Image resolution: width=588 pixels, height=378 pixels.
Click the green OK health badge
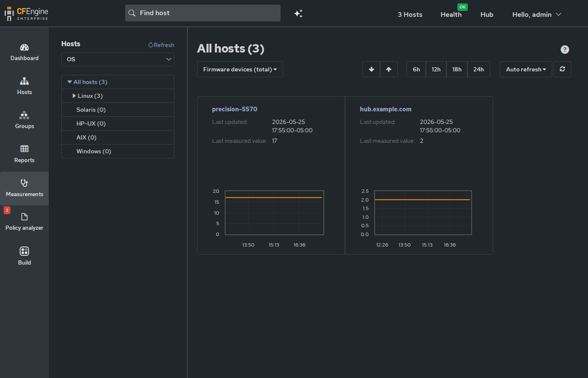462,7
